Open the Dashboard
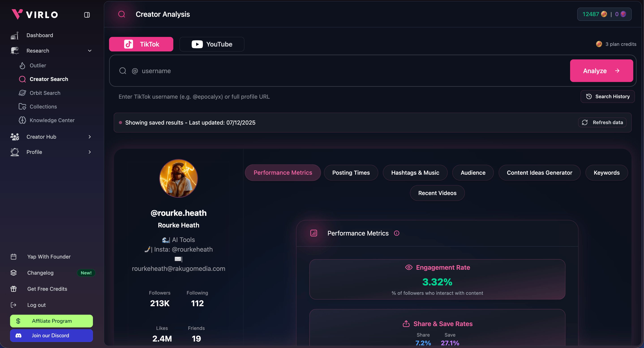The image size is (644, 348). [x=40, y=35]
